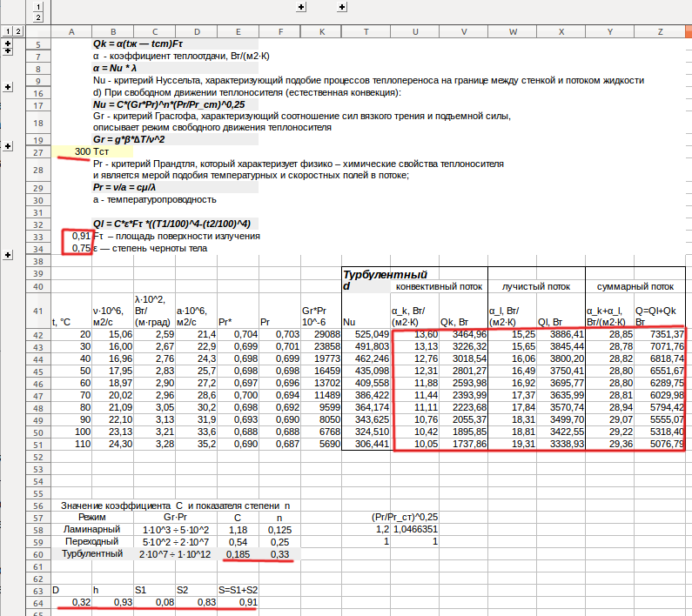Click row outline level 1 button
Viewport: 692px width, 616px height.
click(8, 31)
